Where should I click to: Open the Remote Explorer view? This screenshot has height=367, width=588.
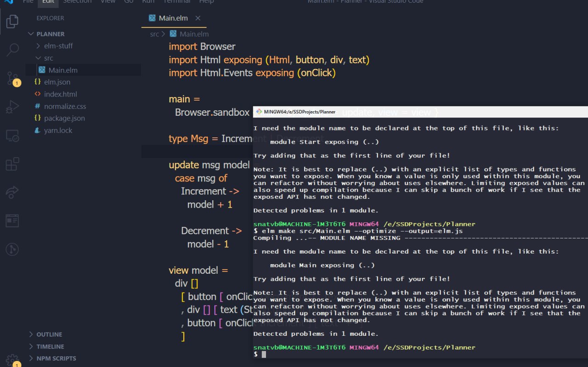pyautogui.click(x=12, y=136)
